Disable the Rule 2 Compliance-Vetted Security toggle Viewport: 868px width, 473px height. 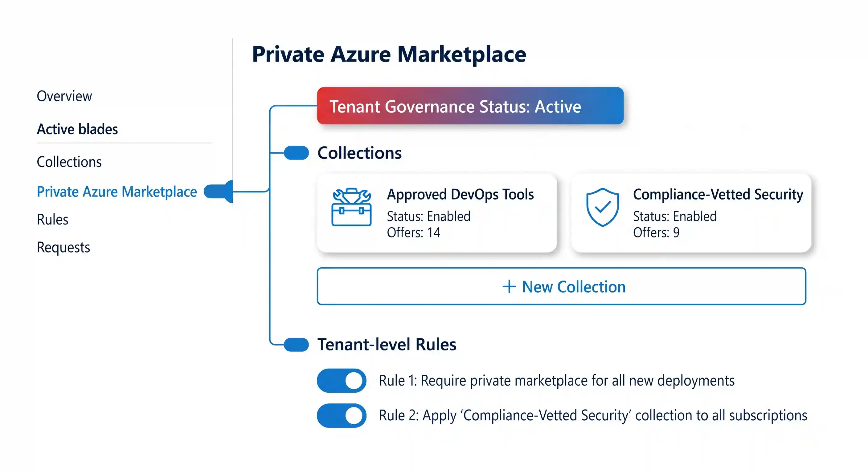[341, 415]
